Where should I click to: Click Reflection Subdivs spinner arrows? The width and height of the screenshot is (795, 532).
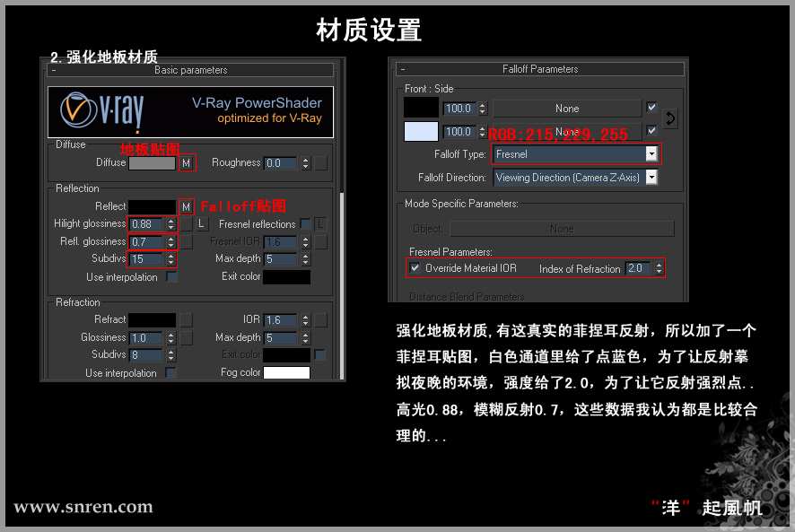pos(170,259)
